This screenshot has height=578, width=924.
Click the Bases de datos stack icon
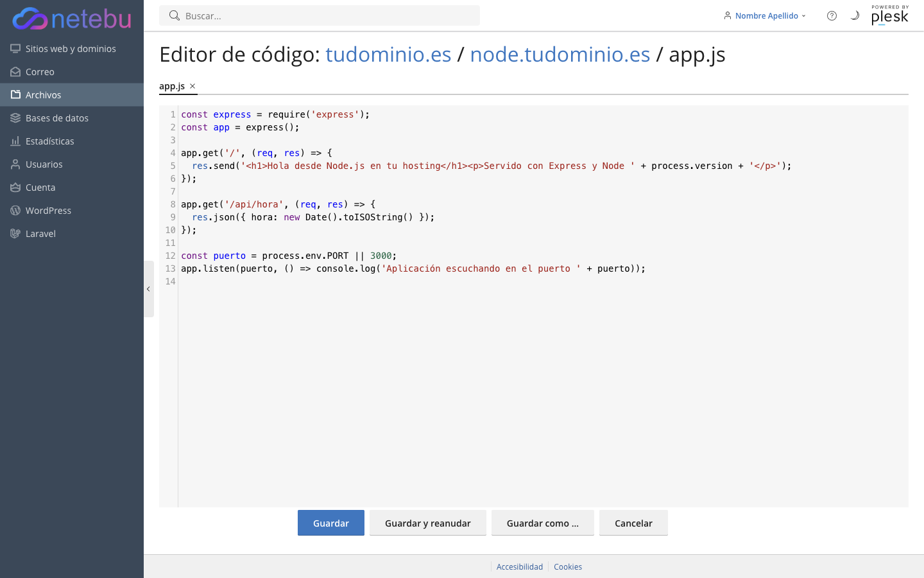pos(15,118)
